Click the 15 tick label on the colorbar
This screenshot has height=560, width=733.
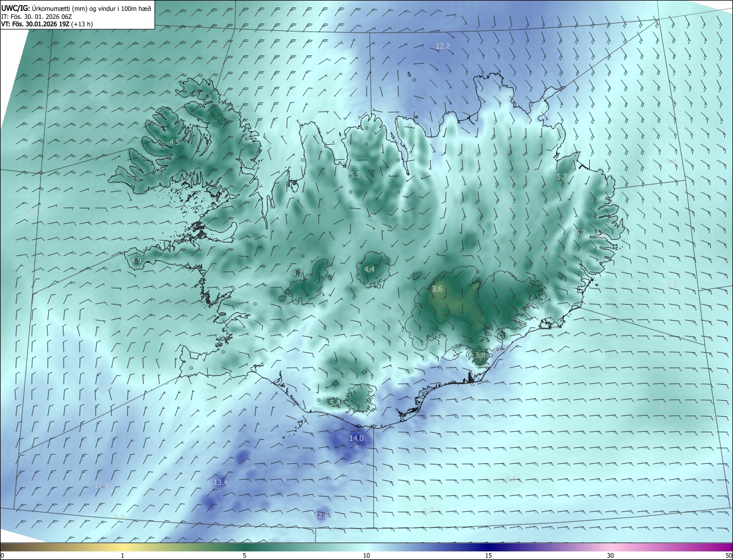click(x=488, y=555)
